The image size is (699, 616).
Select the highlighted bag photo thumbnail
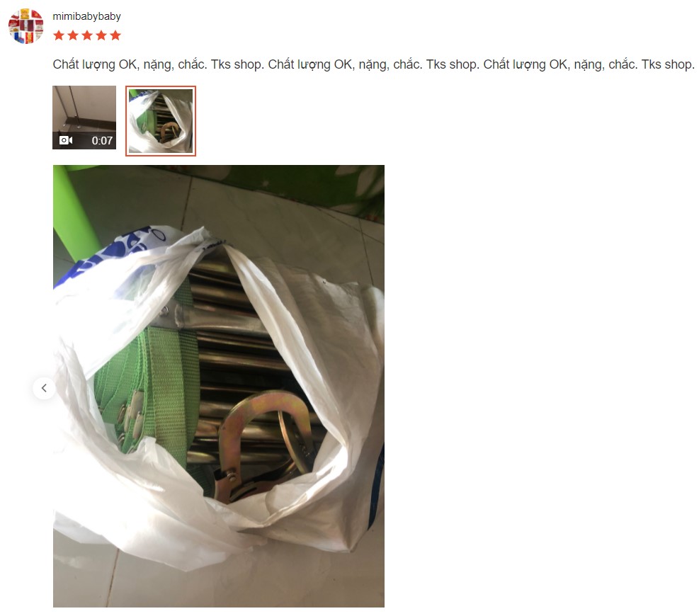pyautogui.click(x=161, y=121)
